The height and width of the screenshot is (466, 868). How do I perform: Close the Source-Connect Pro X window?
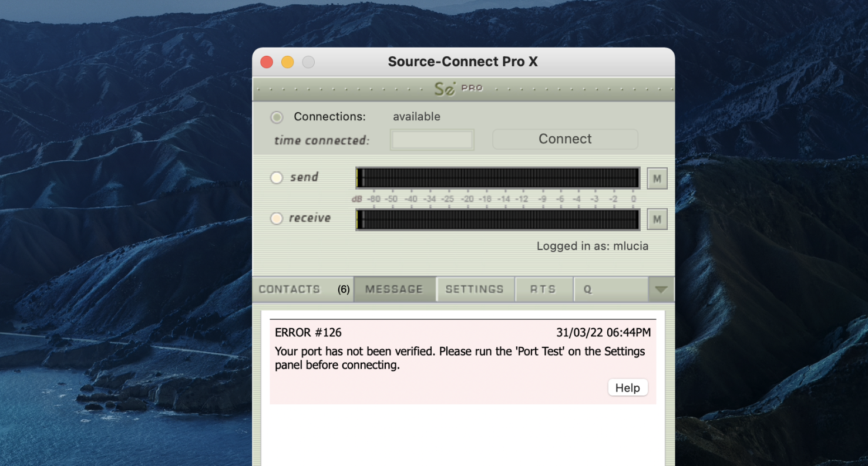(x=267, y=62)
